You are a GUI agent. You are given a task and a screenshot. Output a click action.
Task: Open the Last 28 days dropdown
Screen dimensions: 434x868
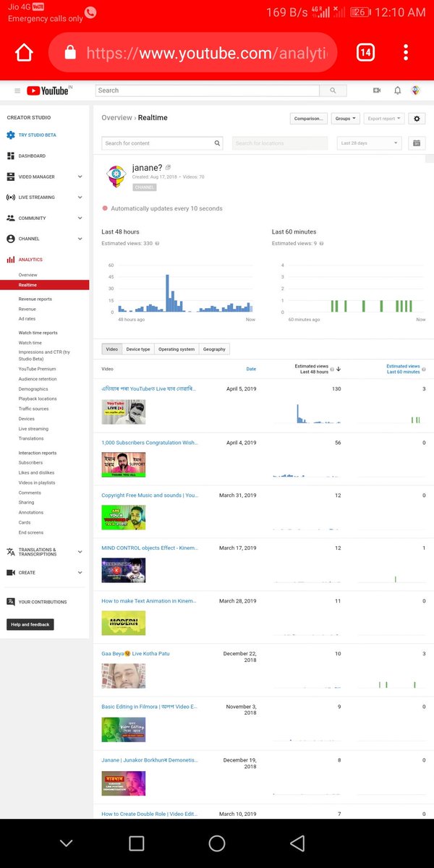[370, 143]
